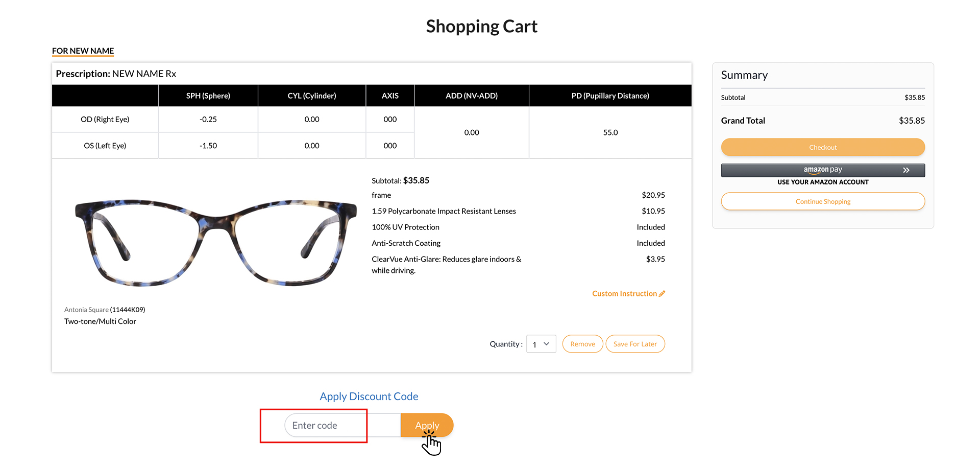Viewport: 980px width, 466px height.
Task: Click the pencil icon beside Custom Instruction
Action: click(662, 294)
